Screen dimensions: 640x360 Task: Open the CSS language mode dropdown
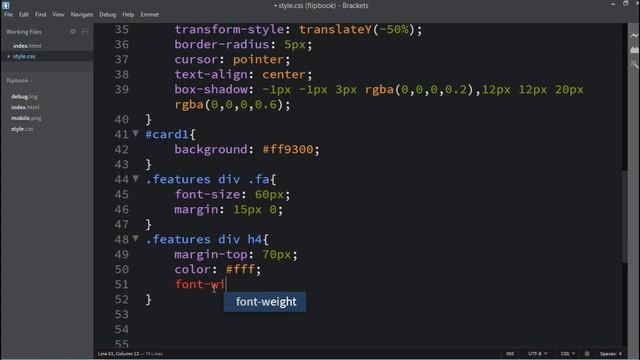[x=567, y=353]
